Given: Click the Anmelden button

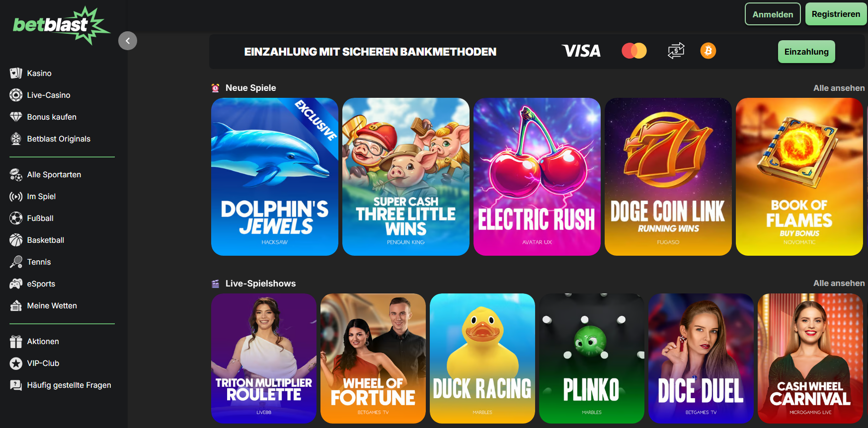Looking at the screenshot, I should 773,14.
